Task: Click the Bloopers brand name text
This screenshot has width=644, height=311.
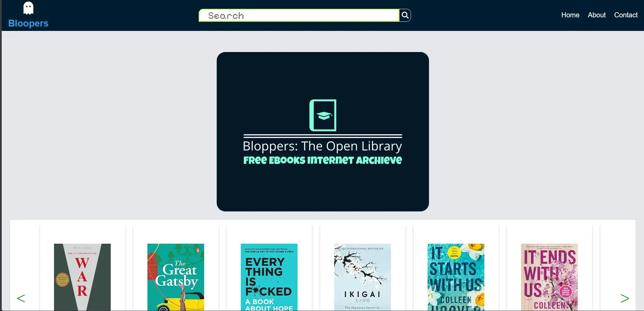Action: pos(28,23)
